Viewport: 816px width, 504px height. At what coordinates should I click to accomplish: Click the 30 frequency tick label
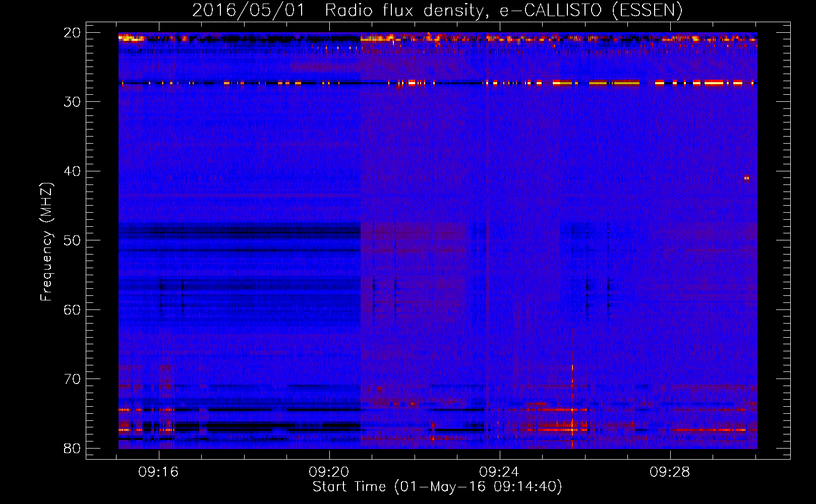(x=73, y=102)
